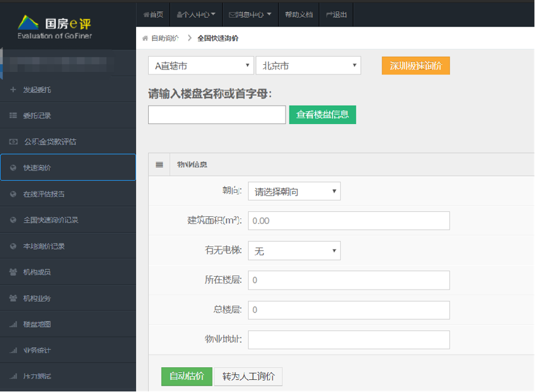This screenshot has width=535, height=392.
Task: Expand the 请选择朝向 orientation dropdown
Action: [294, 192]
